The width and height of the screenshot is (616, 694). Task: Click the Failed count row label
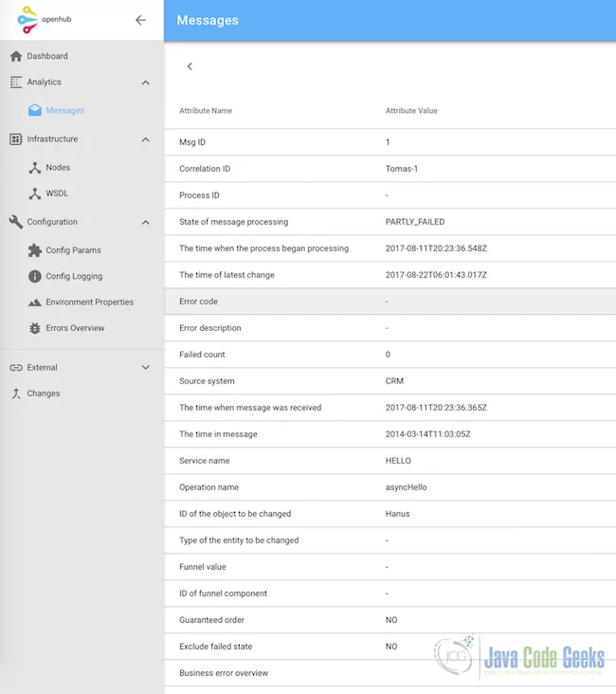point(202,355)
